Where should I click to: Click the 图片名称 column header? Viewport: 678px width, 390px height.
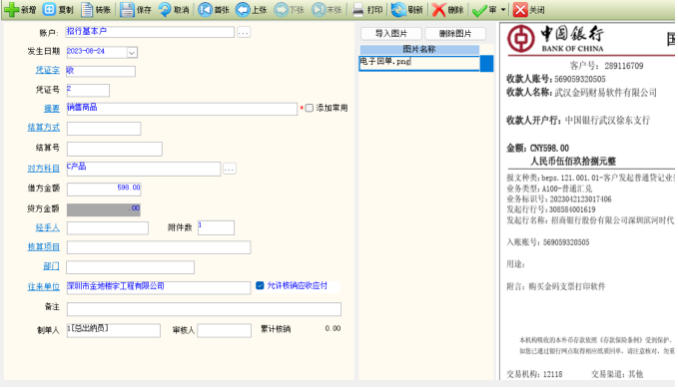point(419,49)
